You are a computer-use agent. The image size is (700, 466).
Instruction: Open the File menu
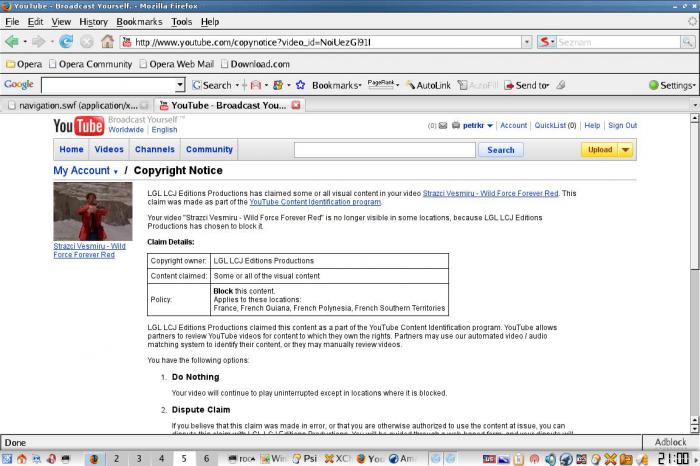[x=12, y=22]
